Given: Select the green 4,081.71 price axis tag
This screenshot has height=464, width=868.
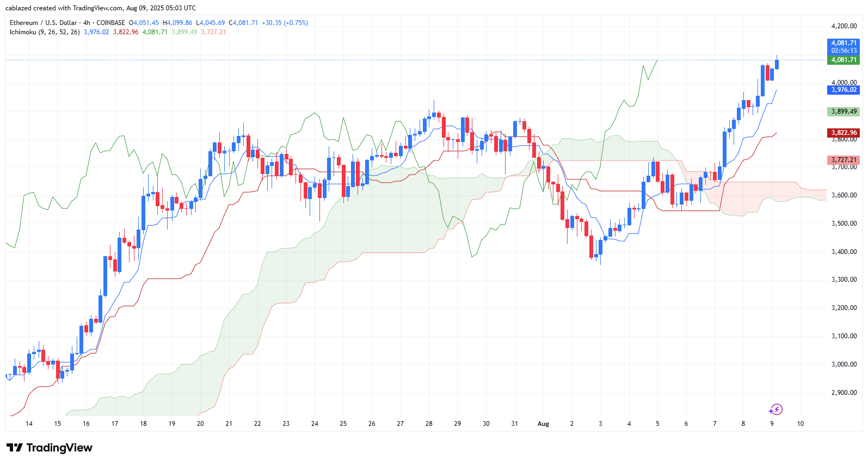Looking at the screenshot, I should tap(844, 60).
